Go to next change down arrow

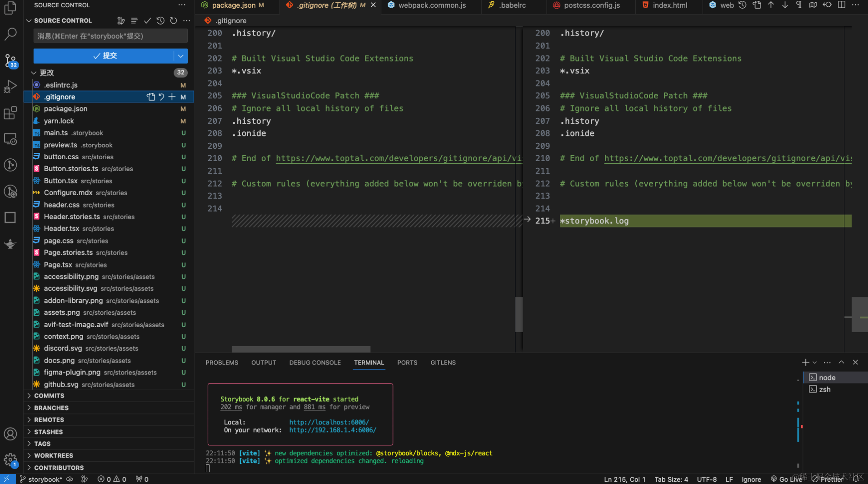[x=785, y=5]
